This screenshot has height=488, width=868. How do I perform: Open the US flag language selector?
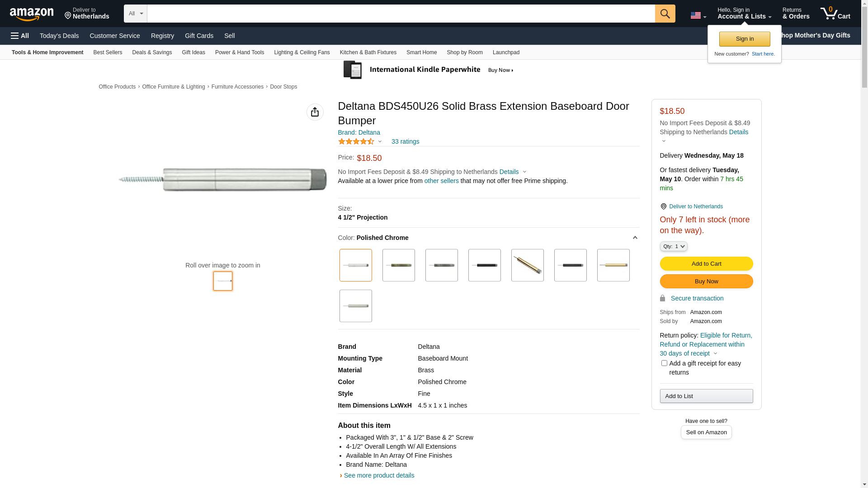pos(698,16)
